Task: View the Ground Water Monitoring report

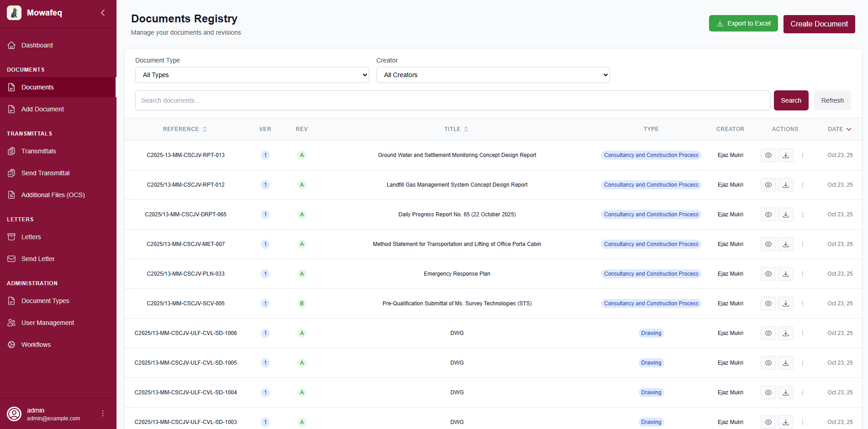Action: click(x=768, y=155)
